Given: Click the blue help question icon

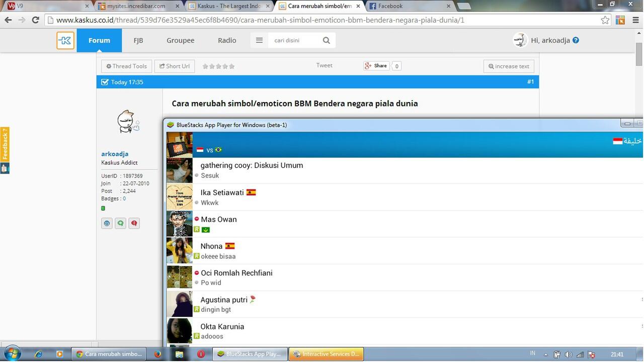Looking at the screenshot, I should [x=576, y=40].
